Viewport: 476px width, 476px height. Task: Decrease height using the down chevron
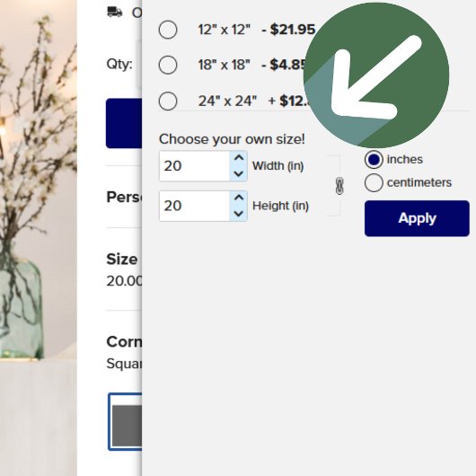click(239, 214)
